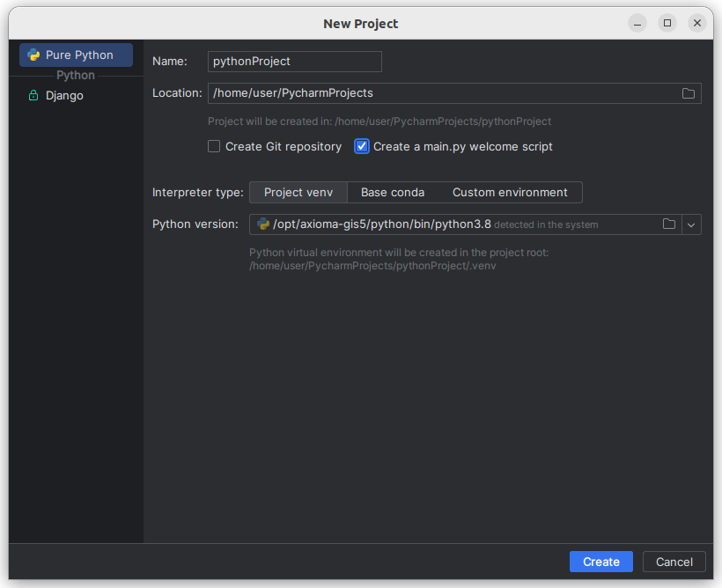Cancel the new project dialog
This screenshot has width=722, height=588.
[x=674, y=562]
